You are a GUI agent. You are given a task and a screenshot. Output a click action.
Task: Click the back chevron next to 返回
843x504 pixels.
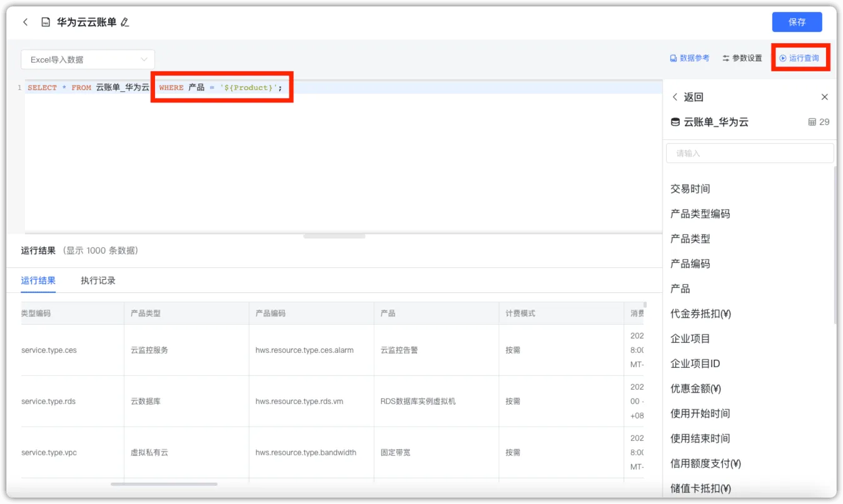675,97
